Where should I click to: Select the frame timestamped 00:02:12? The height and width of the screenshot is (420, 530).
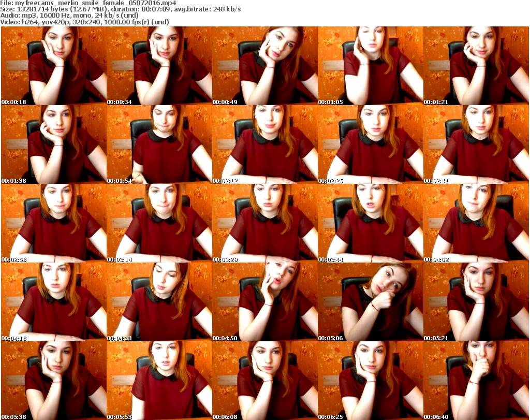[x=265, y=144]
